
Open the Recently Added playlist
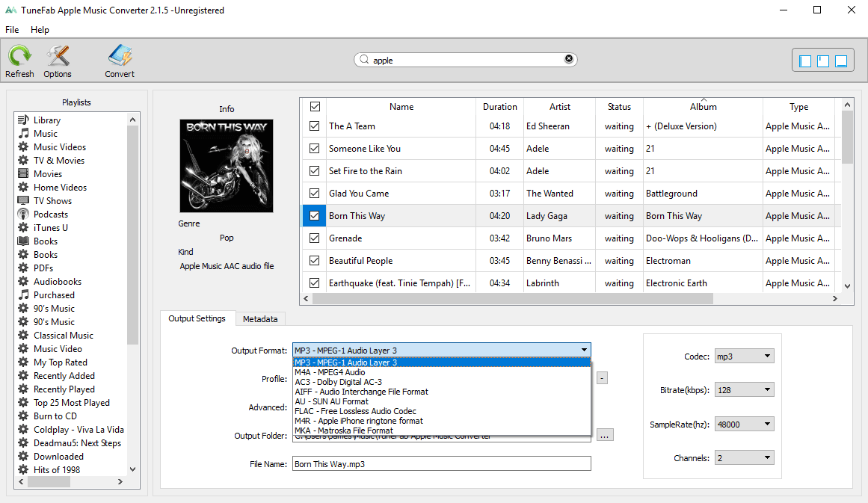coord(64,376)
